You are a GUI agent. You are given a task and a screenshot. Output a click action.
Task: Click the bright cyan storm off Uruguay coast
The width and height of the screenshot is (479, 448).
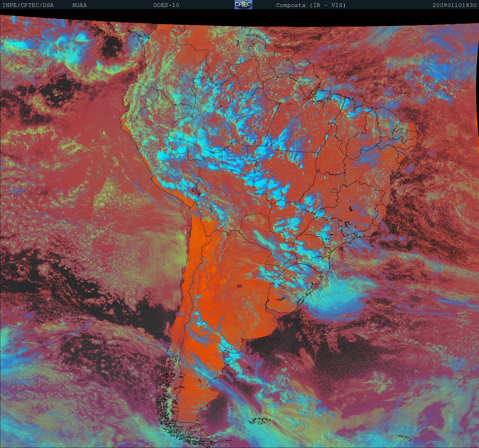[x=338, y=294]
